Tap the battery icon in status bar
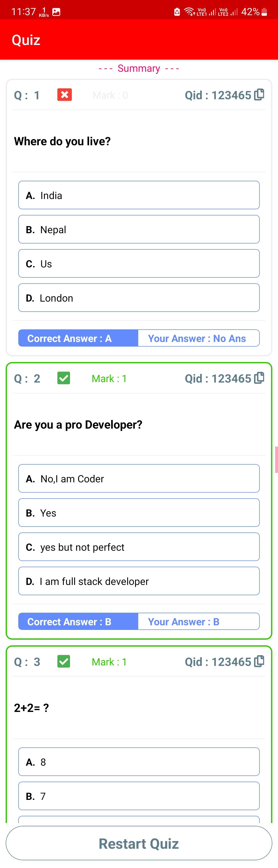The height and width of the screenshot is (868, 278). [x=265, y=12]
